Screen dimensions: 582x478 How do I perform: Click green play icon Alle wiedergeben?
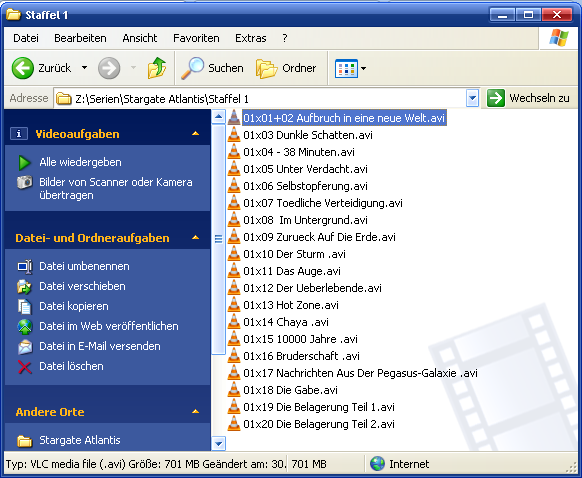point(24,163)
